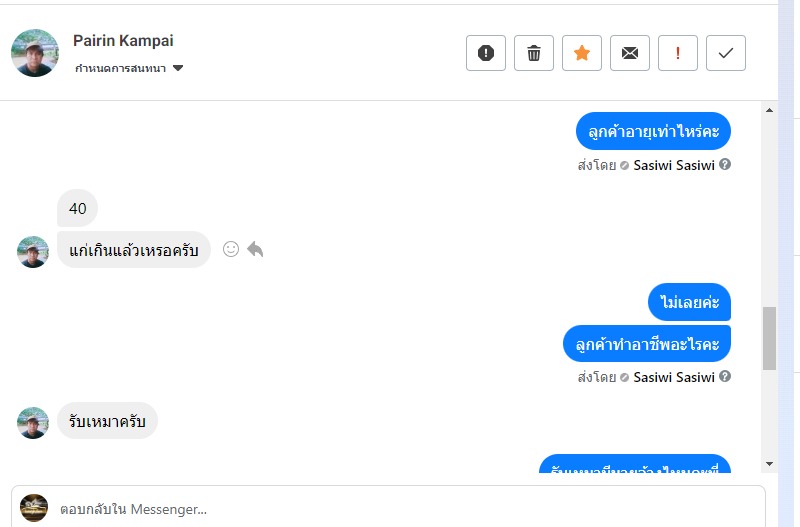This screenshot has width=800, height=527.
Task: Mark conversation as unread envelope icon
Action: (630, 53)
